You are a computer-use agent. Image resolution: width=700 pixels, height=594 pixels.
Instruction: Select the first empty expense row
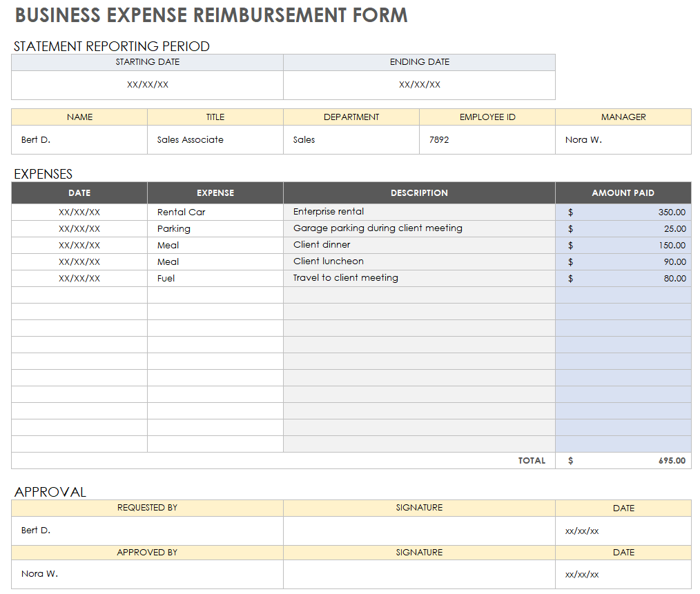point(215,295)
